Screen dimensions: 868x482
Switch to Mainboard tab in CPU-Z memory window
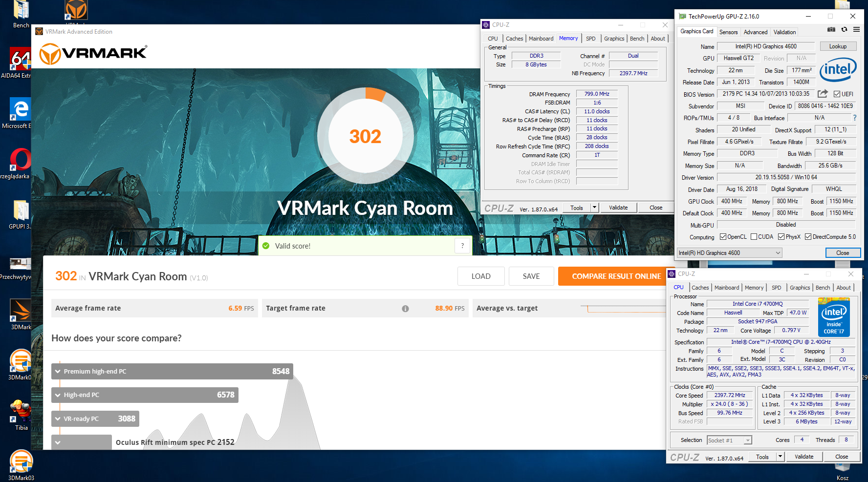pyautogui.click(x=541, y=39)
